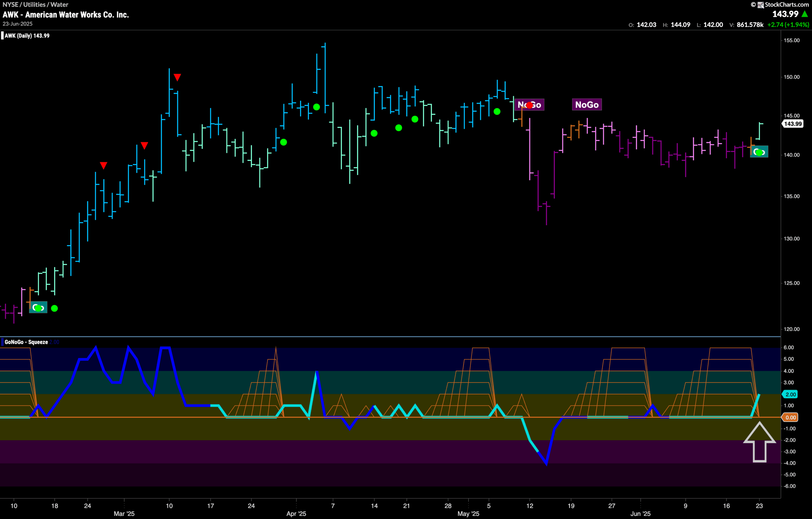This screenshot has width=812, height=519.
Task: Click the green dot right of the February Go icon
Action: pyautogui.click(x=54, y=308)
